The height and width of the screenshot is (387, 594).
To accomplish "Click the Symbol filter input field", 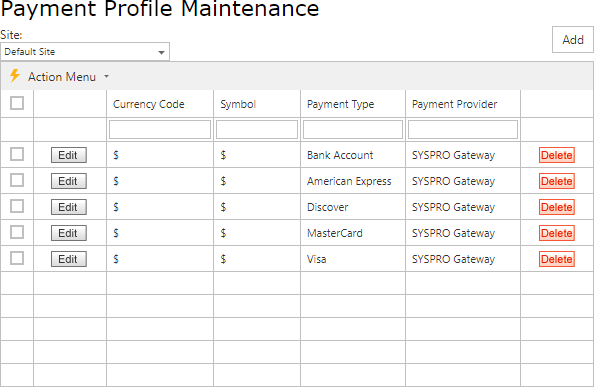I will (x=257, y=130).
